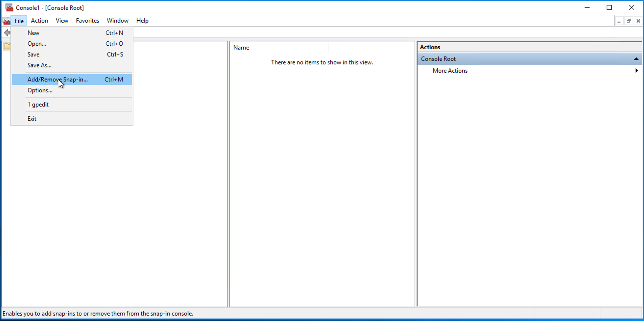Choose Save As... menu entry

[72, 65]
